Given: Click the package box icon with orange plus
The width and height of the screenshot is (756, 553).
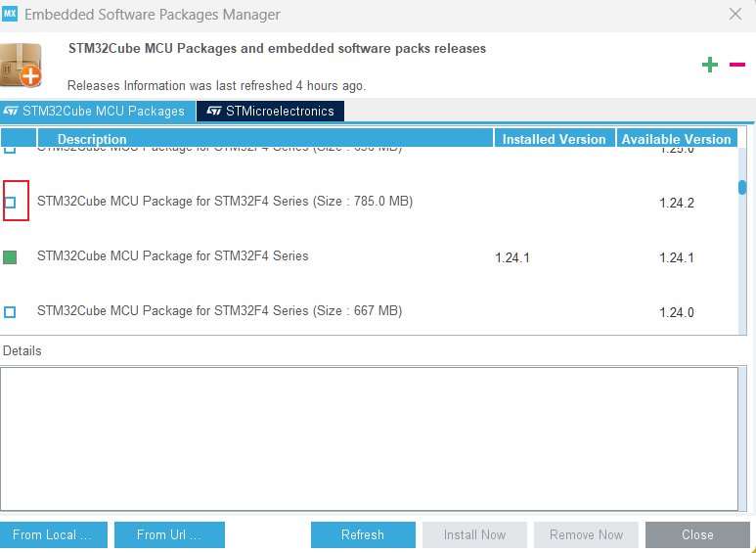Looking at the screenshot, I should point(21,66).
